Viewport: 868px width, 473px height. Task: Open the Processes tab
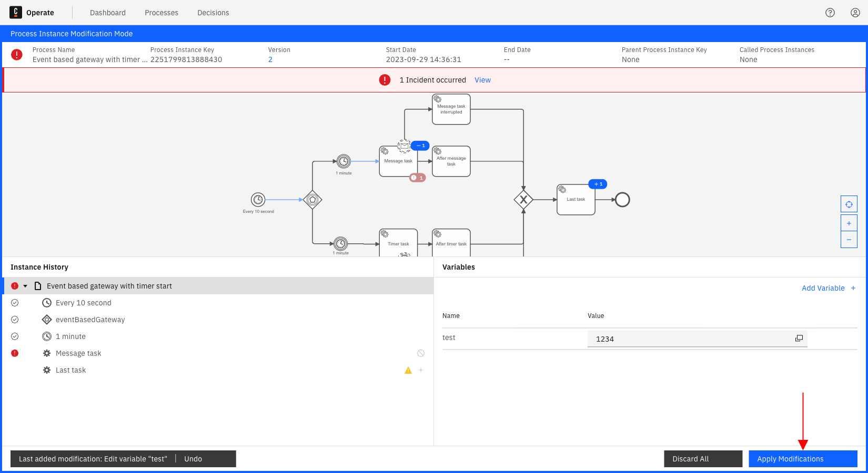pyautogui.click(x=162, y=13)
